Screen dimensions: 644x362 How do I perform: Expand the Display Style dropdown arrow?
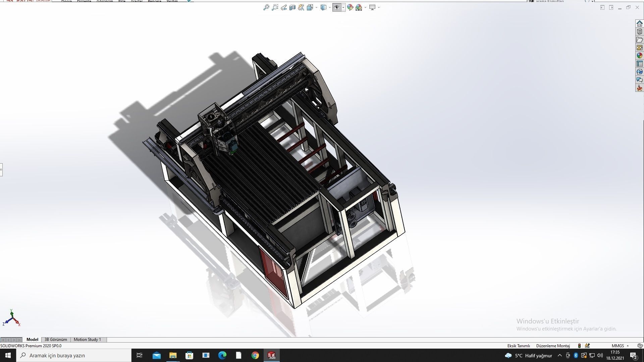329,7
